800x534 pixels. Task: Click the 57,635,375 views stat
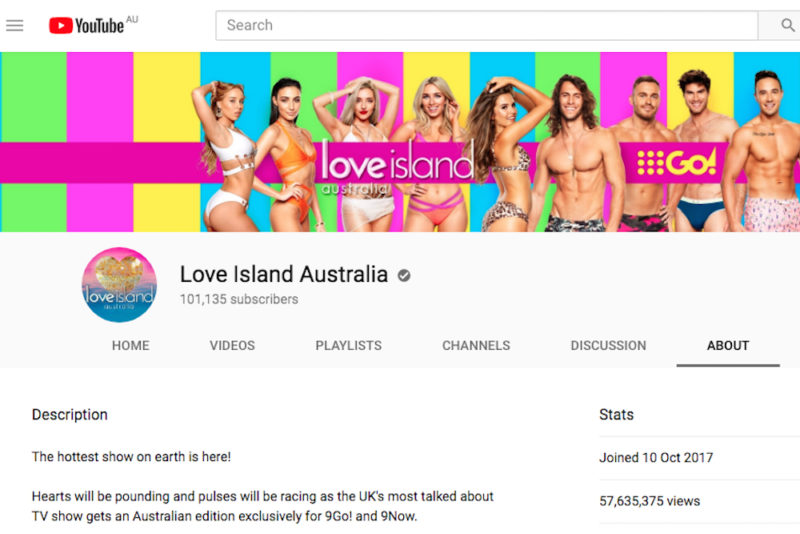pos(649,501)
